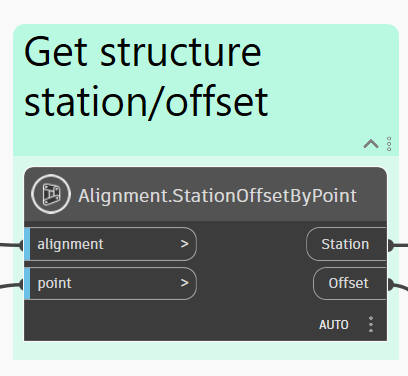Viewport: 408px width, 376px height.
Task: Expand the point port chevron arrow
Action: [x=185, y=283]
